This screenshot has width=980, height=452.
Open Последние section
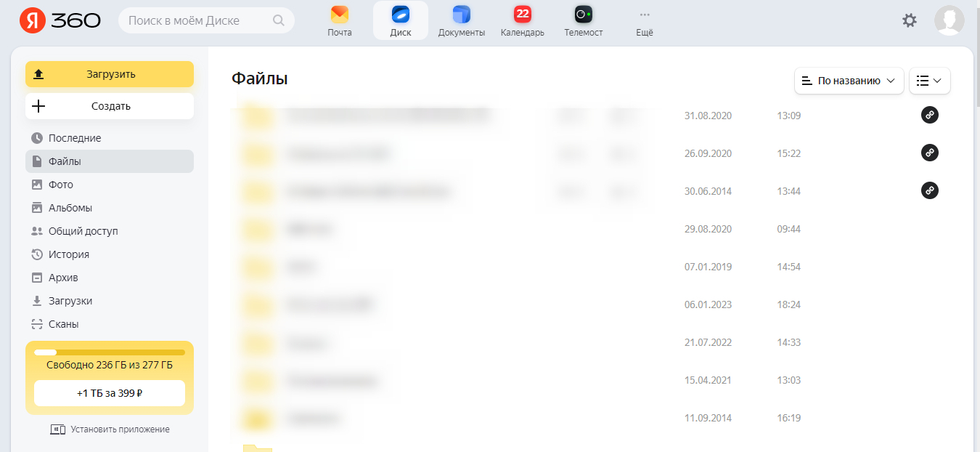110,138
